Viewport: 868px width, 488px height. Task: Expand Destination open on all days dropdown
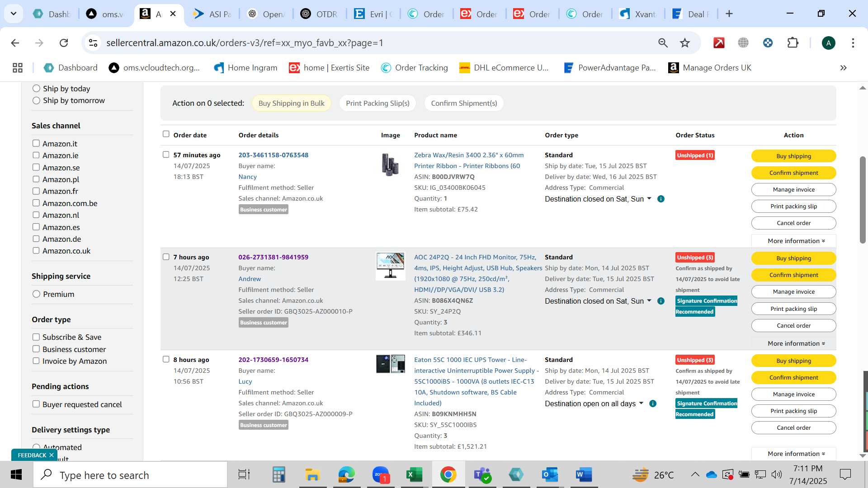click(x=641, y=403)
